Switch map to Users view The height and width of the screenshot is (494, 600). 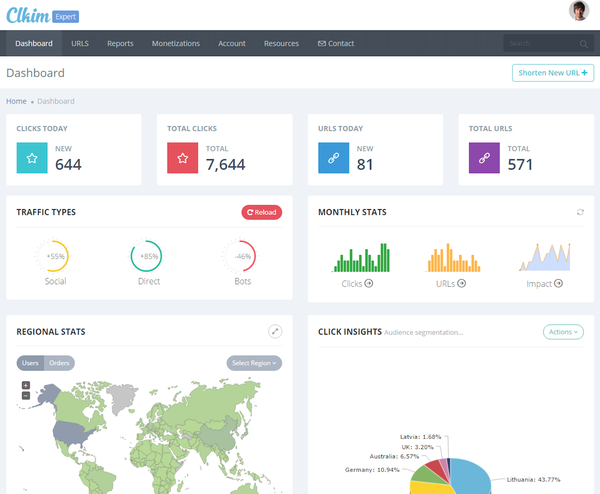coord(30,363)
